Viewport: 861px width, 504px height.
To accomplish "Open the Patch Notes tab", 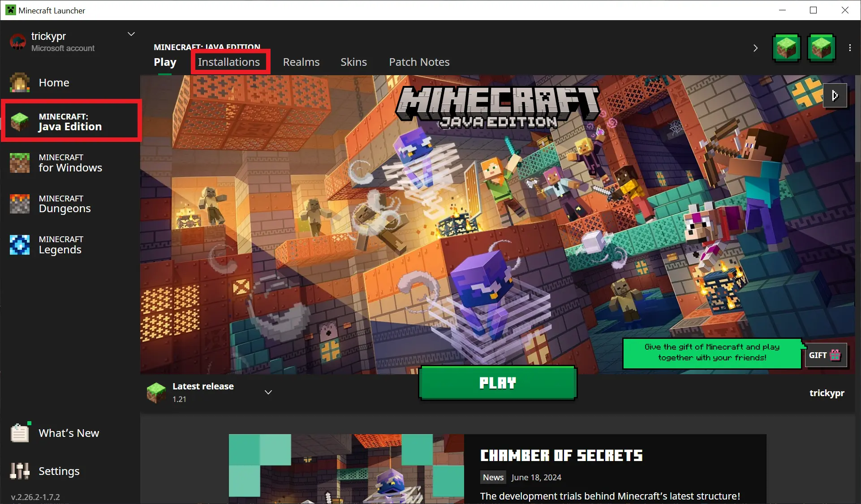I will (419, 62).
